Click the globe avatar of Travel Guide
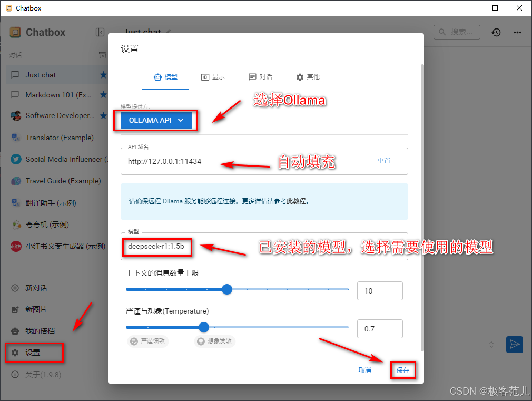Viewport: 532px width, 401px height. tap(16, 181)
